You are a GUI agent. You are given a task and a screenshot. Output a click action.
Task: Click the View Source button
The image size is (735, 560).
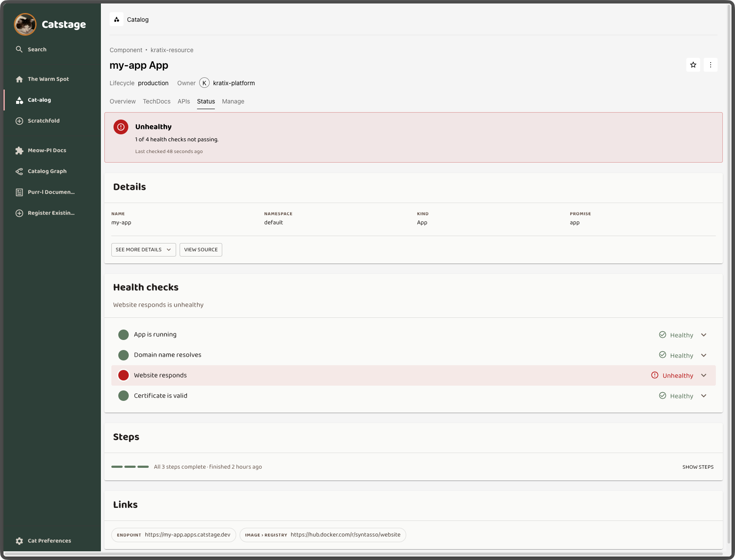201,250
